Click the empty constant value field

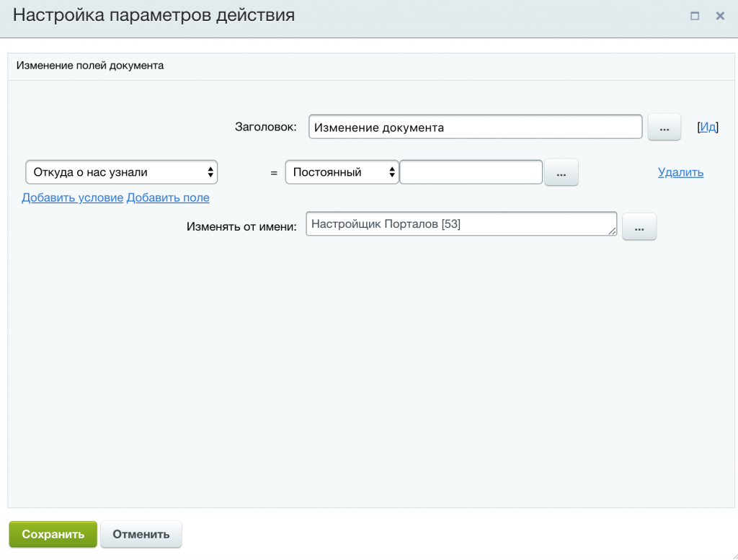471,172
